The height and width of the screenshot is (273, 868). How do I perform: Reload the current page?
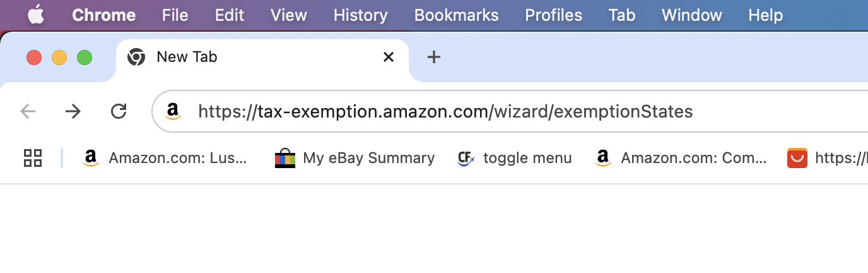[119, 112]
